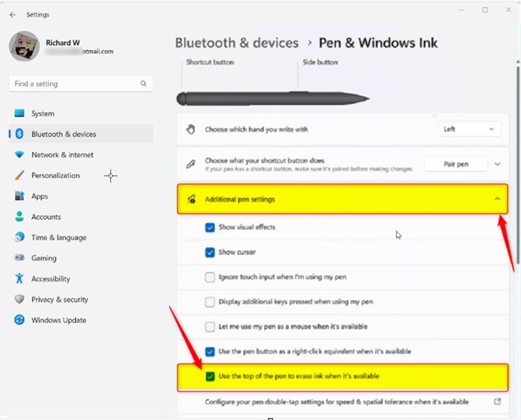The image size is (521, 420).
Task: Toggle Use top of pen to erase ink
Action: [210, 377]
